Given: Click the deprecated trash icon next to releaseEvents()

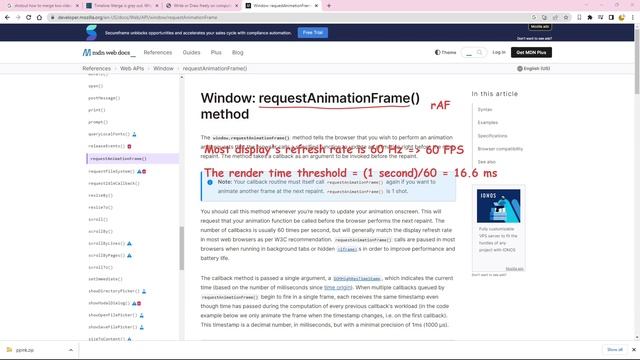Looking at the screenshot, I should (x=129, y=146).
